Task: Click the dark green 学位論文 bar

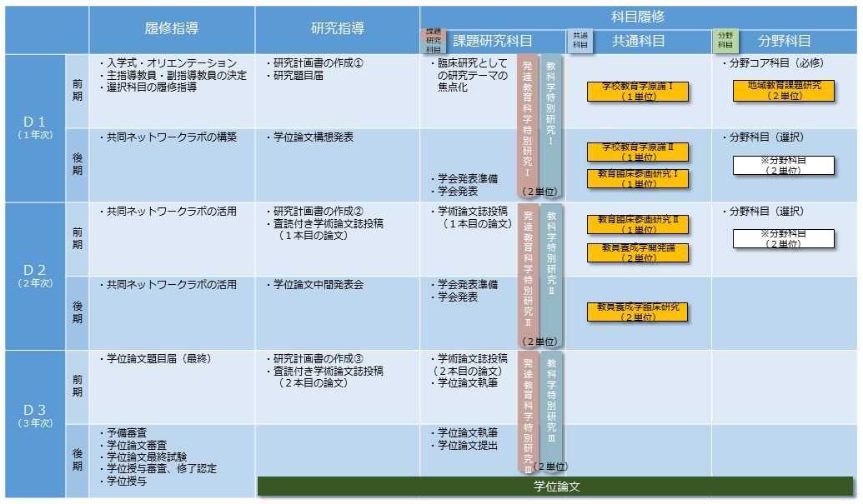Action: click(x=555, y=487)
